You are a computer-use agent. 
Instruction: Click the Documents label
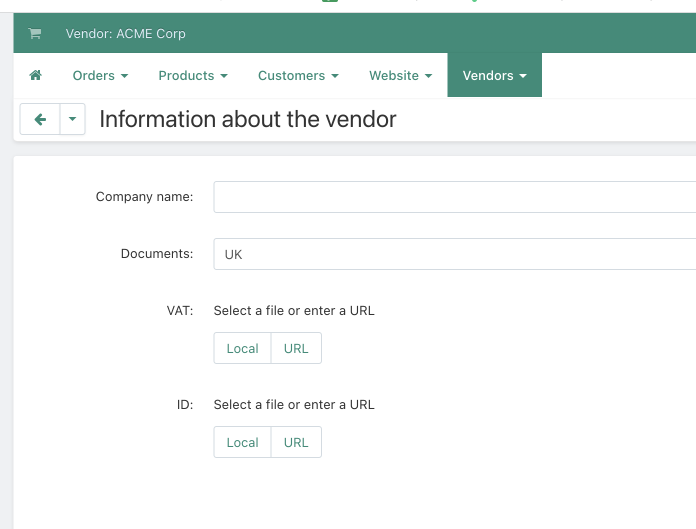(x=157, y=254)
